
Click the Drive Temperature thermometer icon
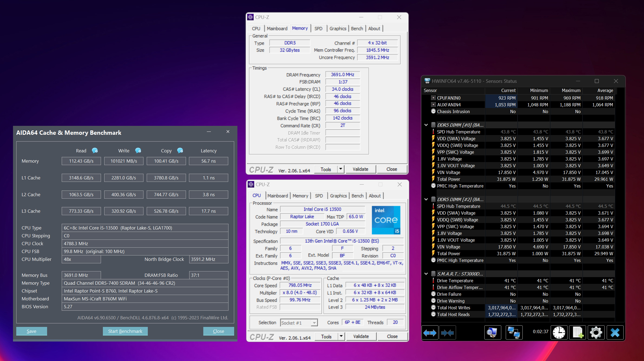tap(433, 281)
